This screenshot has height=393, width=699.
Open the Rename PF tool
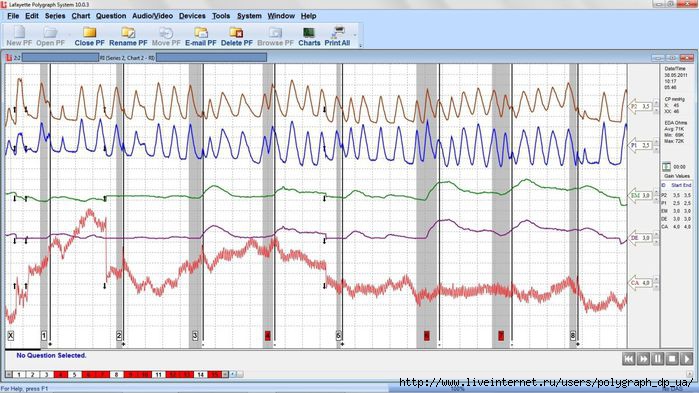pos(128,33)
